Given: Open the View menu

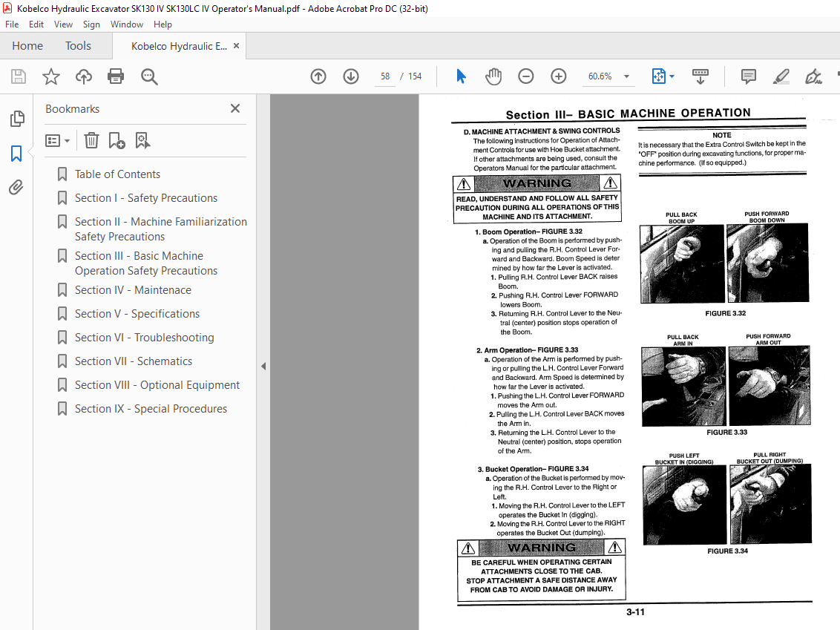Looking at the screenshot, I should coord(63,24).
